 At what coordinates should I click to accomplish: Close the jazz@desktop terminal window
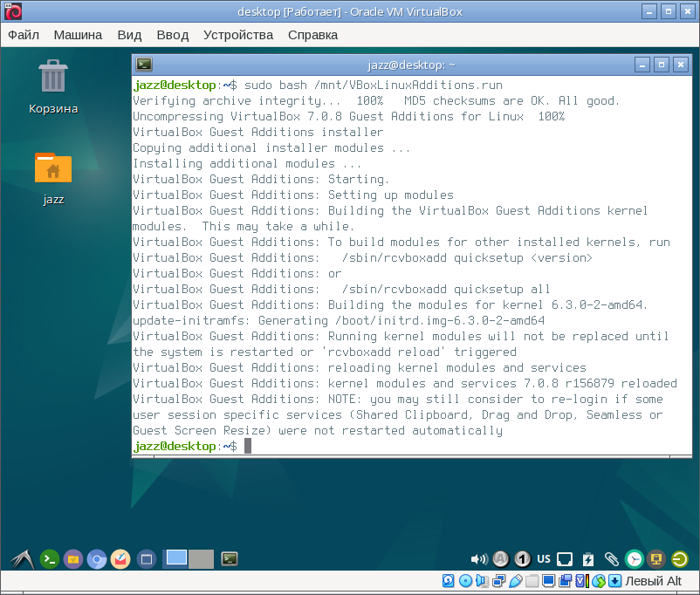coord(680,65)
